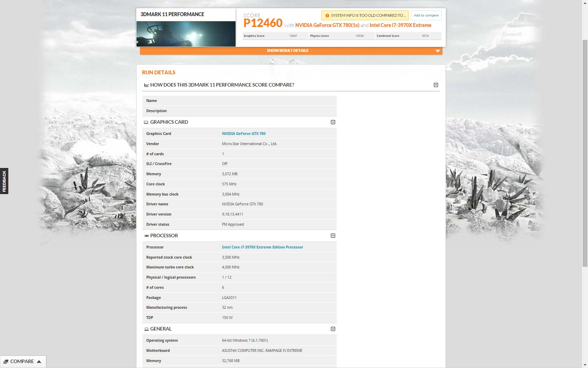Collapse the General section
This screenshot has width=588, height=368.
tap(333, 329)
